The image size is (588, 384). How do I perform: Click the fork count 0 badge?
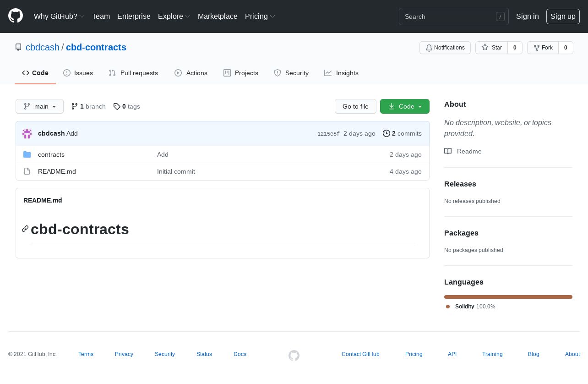tap(566, 48)
